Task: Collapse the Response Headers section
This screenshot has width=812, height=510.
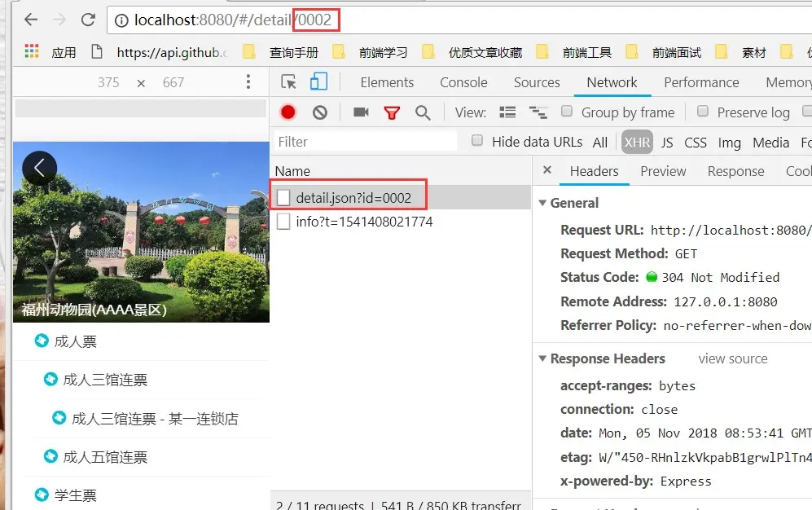Action: [x=542, y=358]
